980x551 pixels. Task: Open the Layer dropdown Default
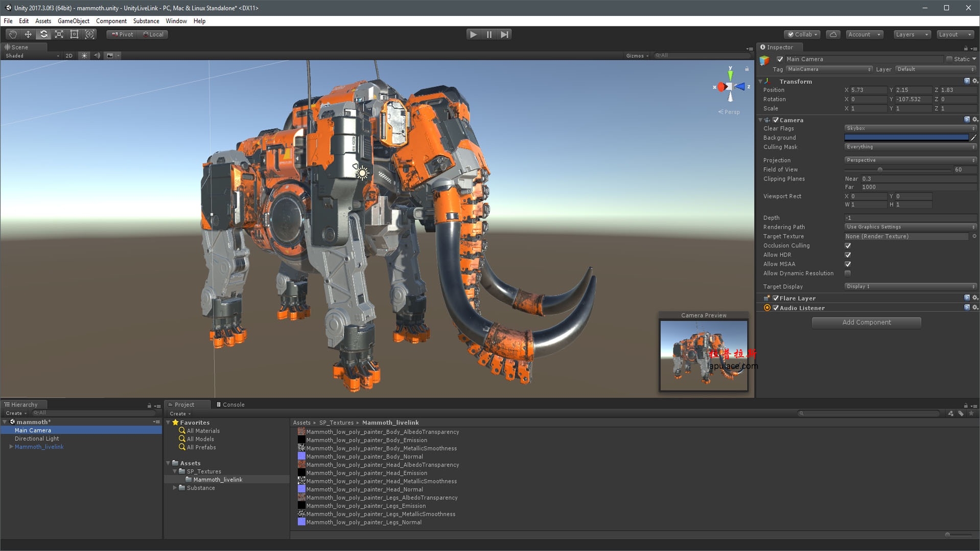(936, 69)
